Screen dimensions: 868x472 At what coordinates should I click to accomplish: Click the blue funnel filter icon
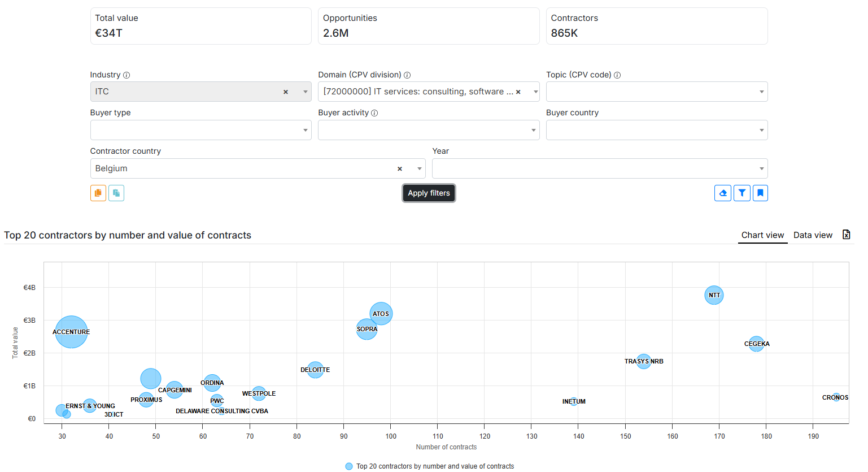[x=742, y=193]
